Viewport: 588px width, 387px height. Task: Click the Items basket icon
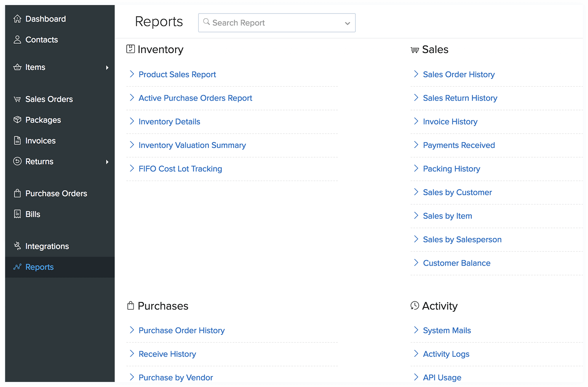(17, 67)
